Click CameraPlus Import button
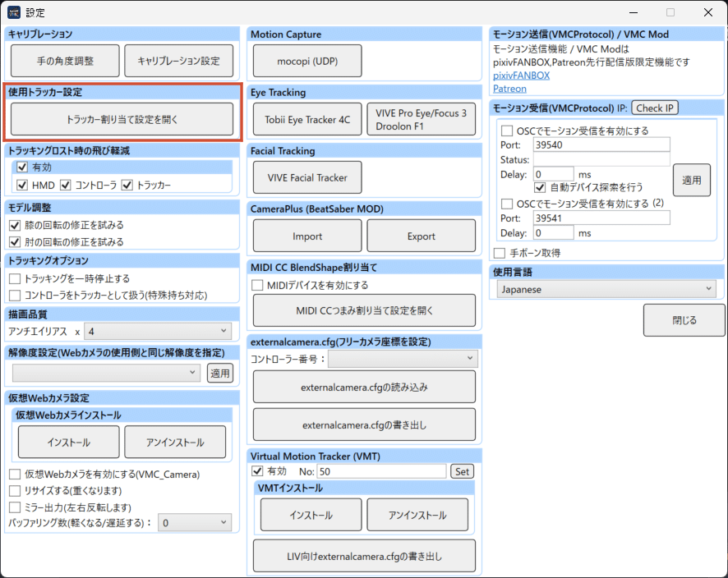The width and height of the screenshot is (728, 578). (x=307, y=236)
